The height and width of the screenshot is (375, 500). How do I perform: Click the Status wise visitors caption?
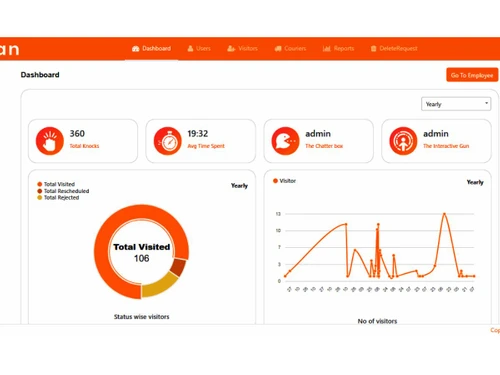pos(142,317)
